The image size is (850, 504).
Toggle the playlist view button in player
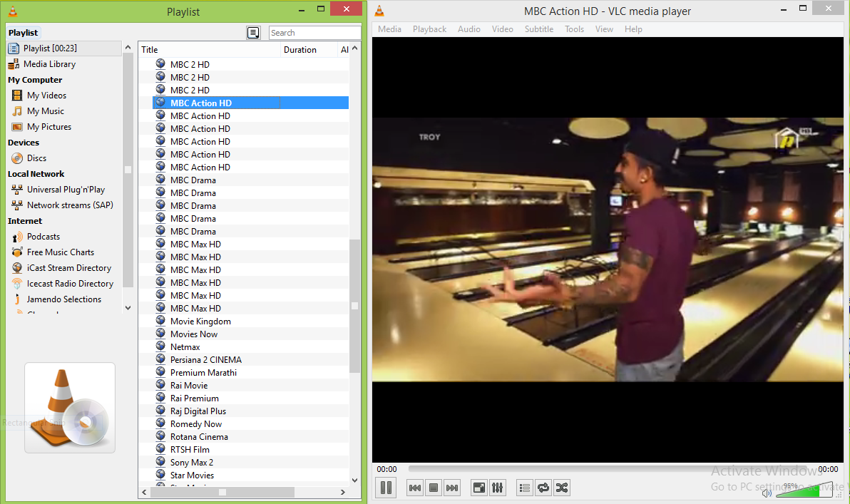click(525, 488)
